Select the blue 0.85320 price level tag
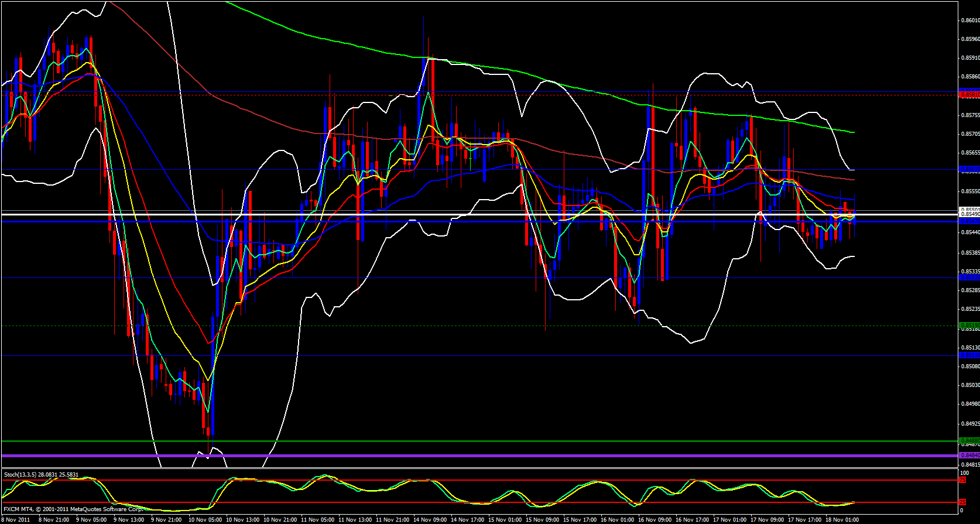The height and width of the screenshot is (524, 980). coord(970,278)
